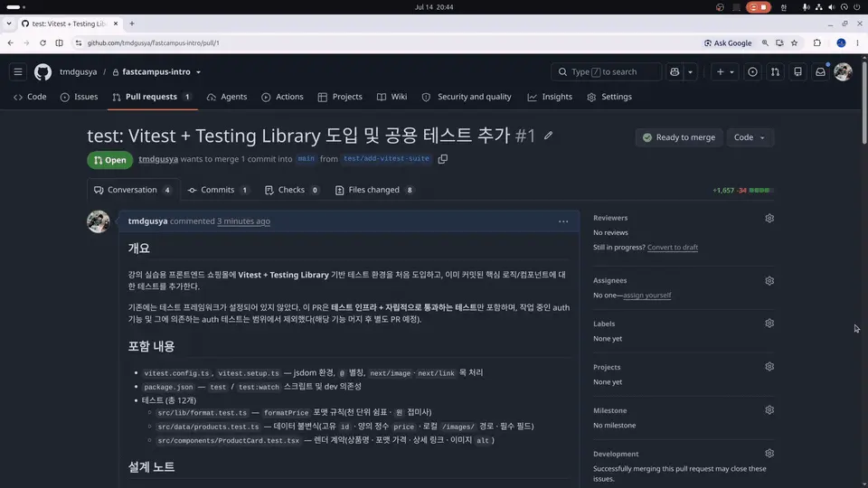Viewport: 868px width, 488px height.
Task: Open tmdgusya owner link in breadcrumb
Action: coord(78,72)
